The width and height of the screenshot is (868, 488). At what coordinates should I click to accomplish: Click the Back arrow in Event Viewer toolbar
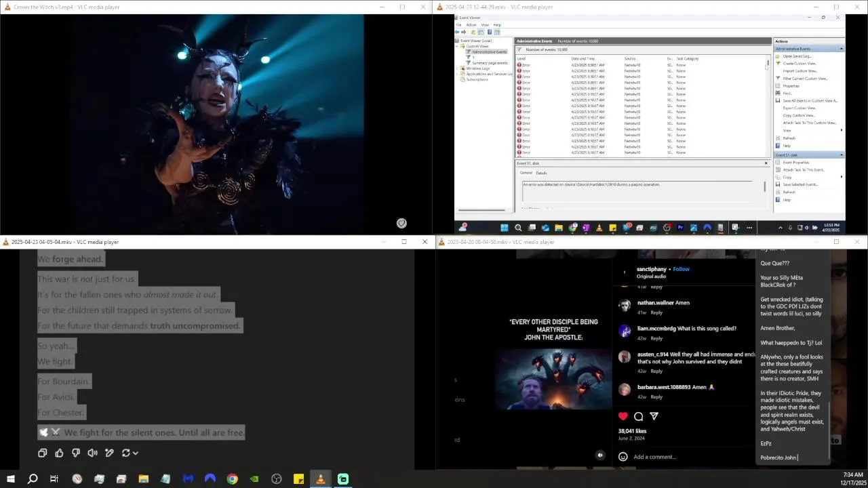point(458,32)
